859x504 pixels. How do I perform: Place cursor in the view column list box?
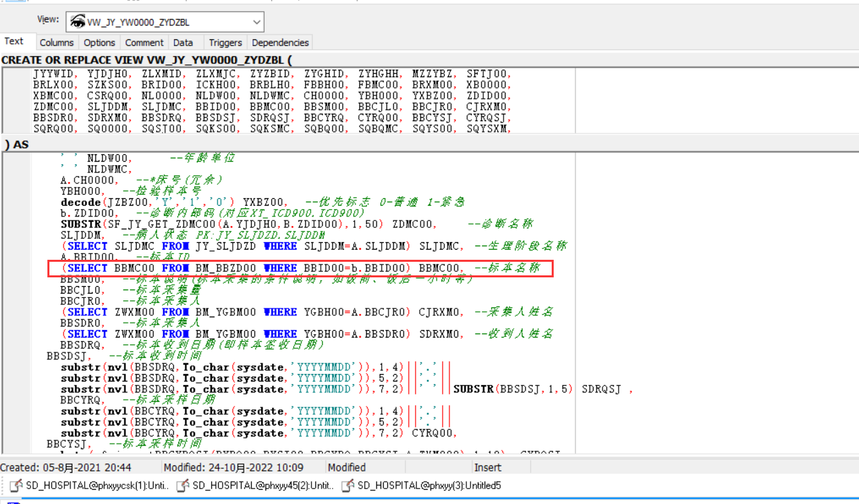(271, 101)
